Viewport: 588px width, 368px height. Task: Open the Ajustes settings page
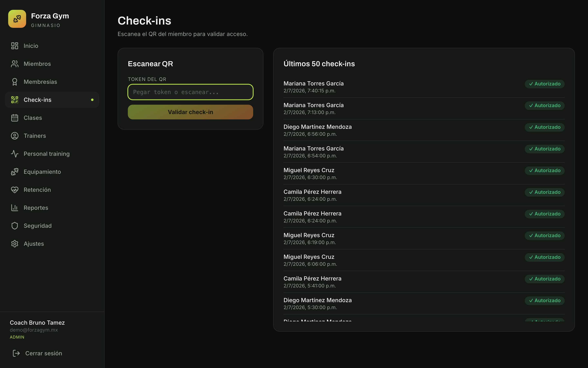pos(52,244)
